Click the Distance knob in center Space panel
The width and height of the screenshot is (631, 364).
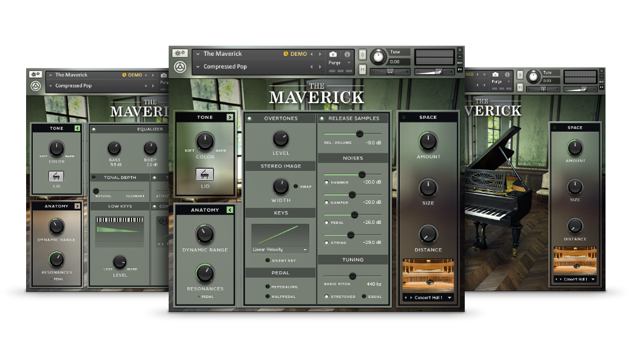[428, 234]
